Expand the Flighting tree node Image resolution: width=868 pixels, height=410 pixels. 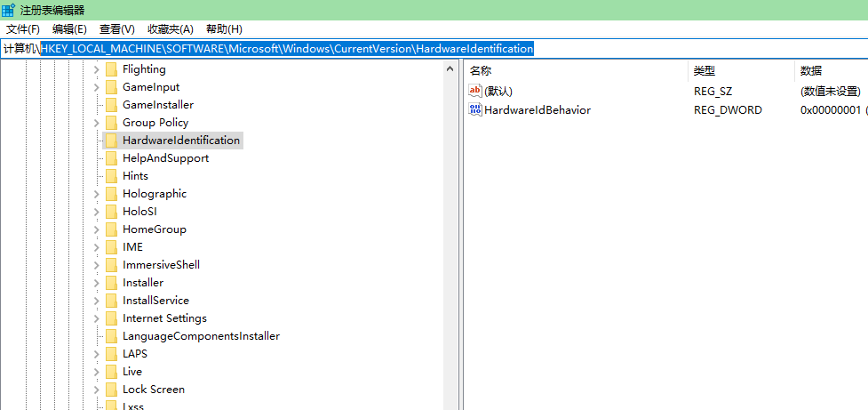[x=96, y=69]
